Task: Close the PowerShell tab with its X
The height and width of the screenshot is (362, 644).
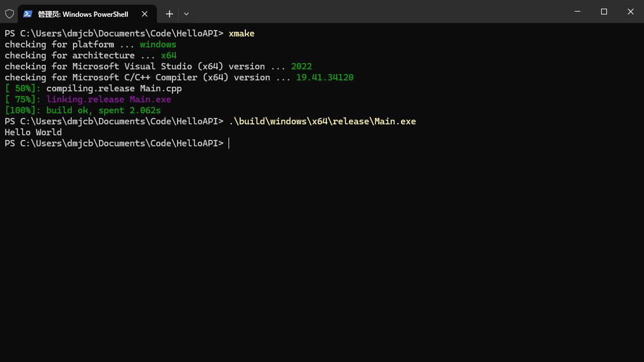Action: [x=145, y=14]
